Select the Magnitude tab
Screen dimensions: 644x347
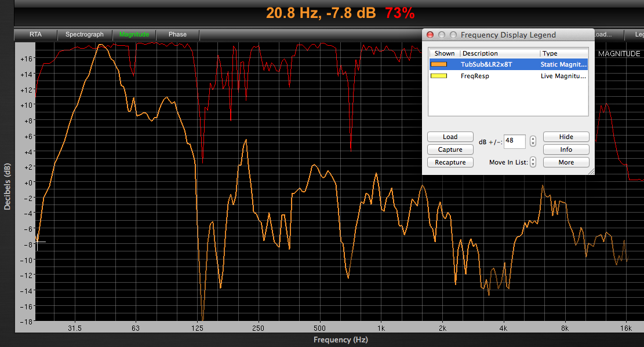click(134, 35)
